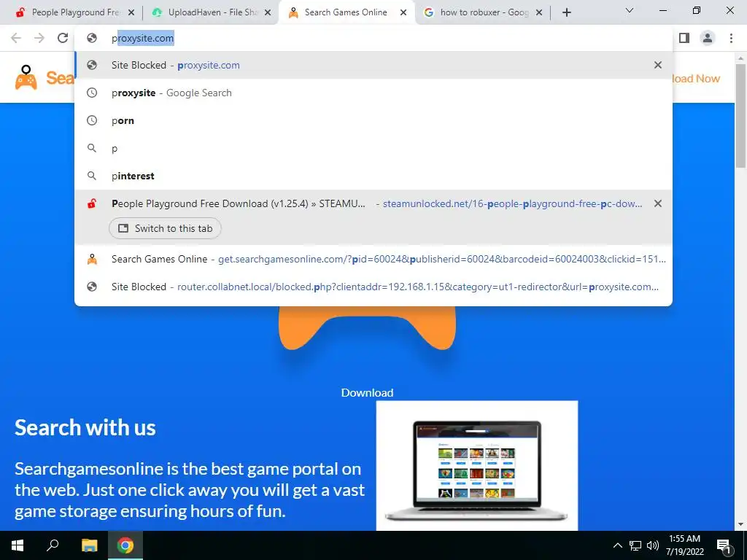Open the volume tray icon
Image resolution: width=747 pixels, height=560 pixels.
pos(652,545)
